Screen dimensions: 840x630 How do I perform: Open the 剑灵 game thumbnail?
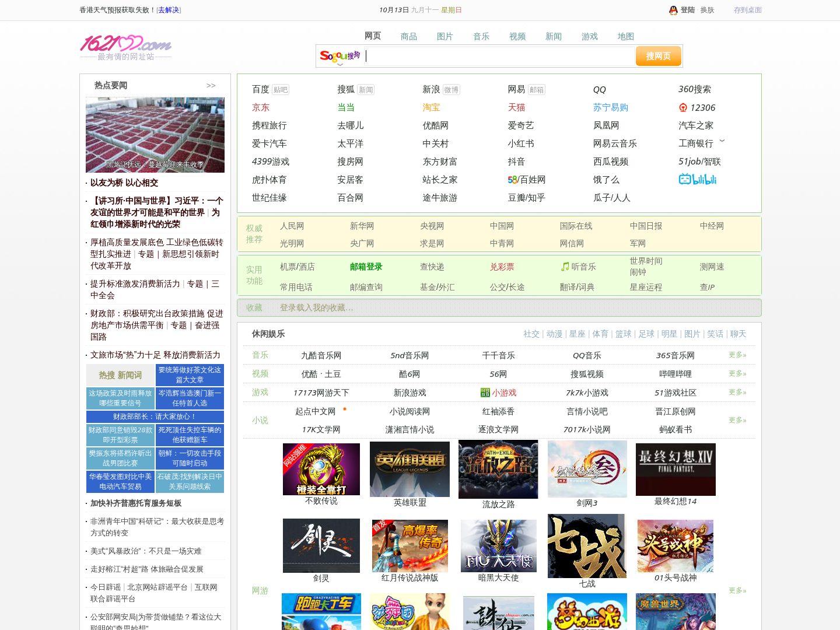click(x=321, y=545)
